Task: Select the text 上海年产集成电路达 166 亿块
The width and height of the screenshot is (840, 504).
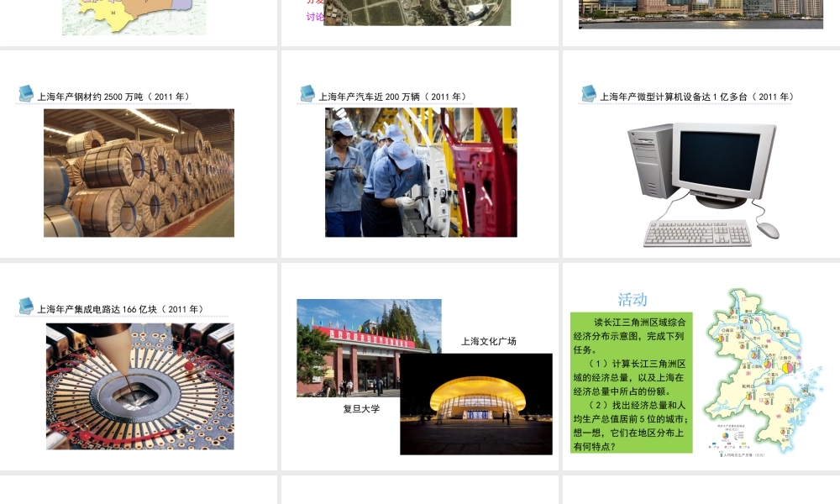Action: (97, 310)
